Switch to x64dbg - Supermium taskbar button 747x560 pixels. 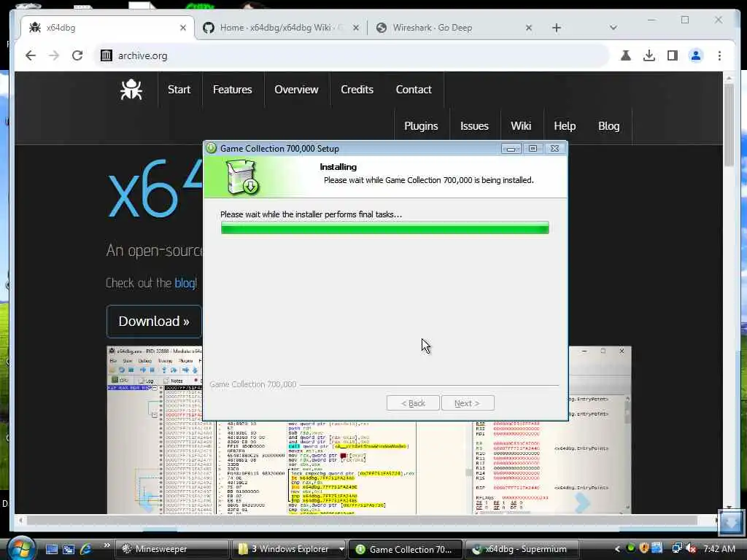[522, 549]
